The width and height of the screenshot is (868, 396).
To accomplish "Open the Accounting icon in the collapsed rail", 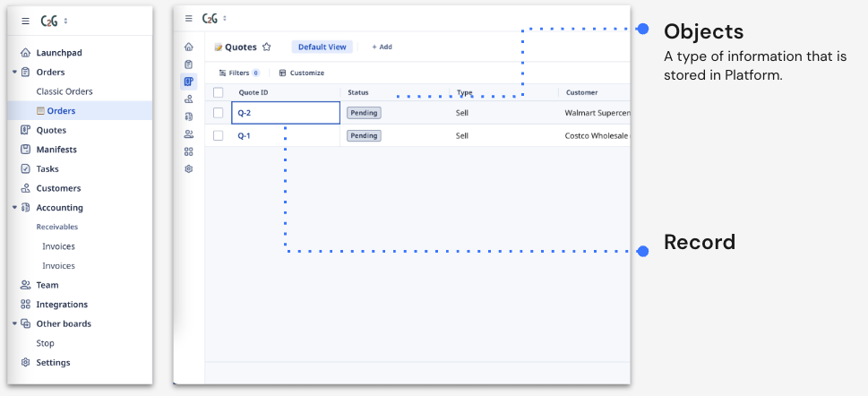I will [189, 116].
